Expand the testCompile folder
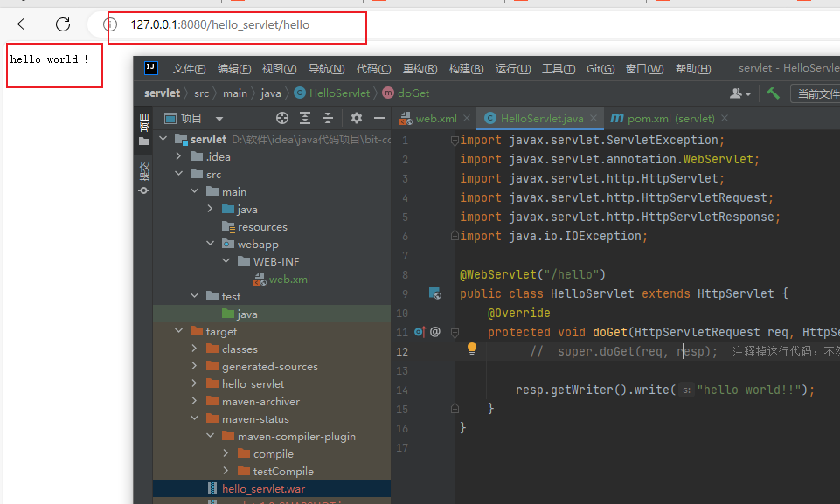Viewport: 840px width, 504px height. coord(226,471)
